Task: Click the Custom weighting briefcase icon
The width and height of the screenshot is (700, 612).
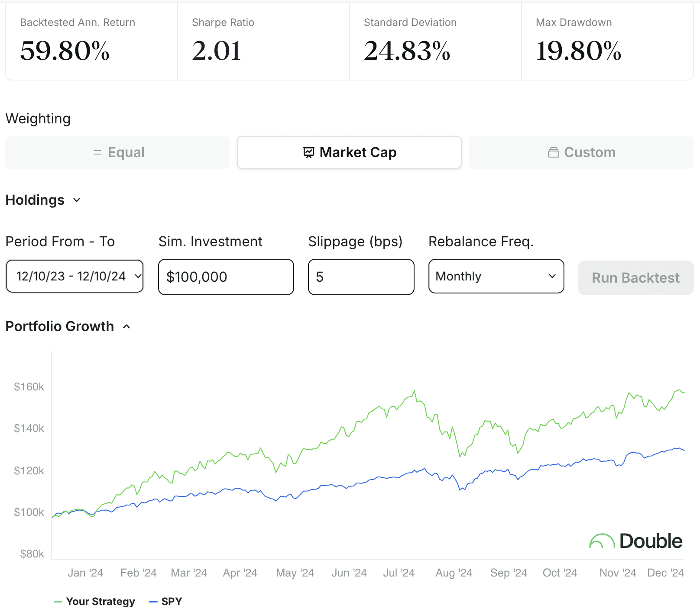Action: pos(553,153)
